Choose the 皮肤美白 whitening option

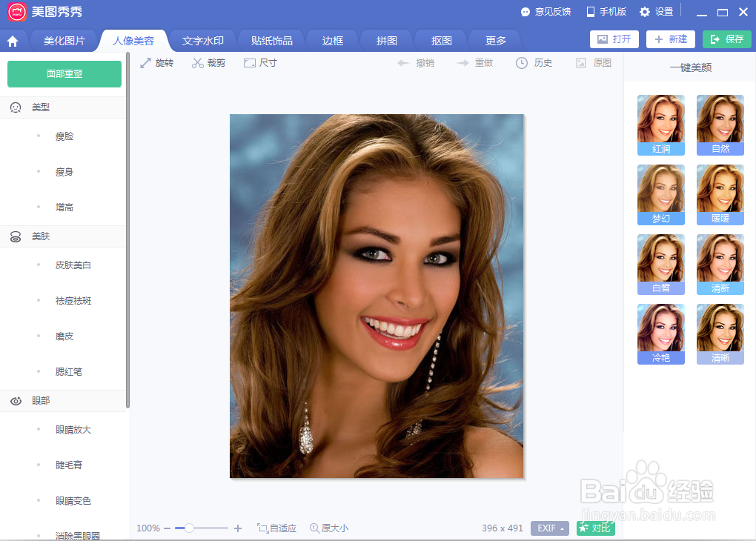click(x=73, y=265)
